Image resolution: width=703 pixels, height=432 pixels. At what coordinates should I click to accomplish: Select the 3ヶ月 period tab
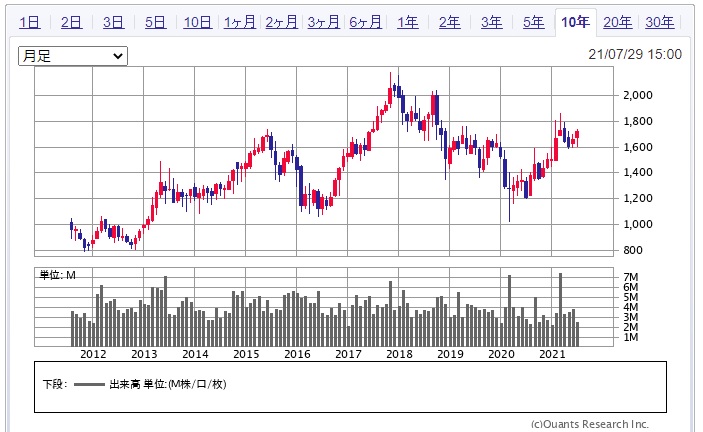tap(324, 22)
